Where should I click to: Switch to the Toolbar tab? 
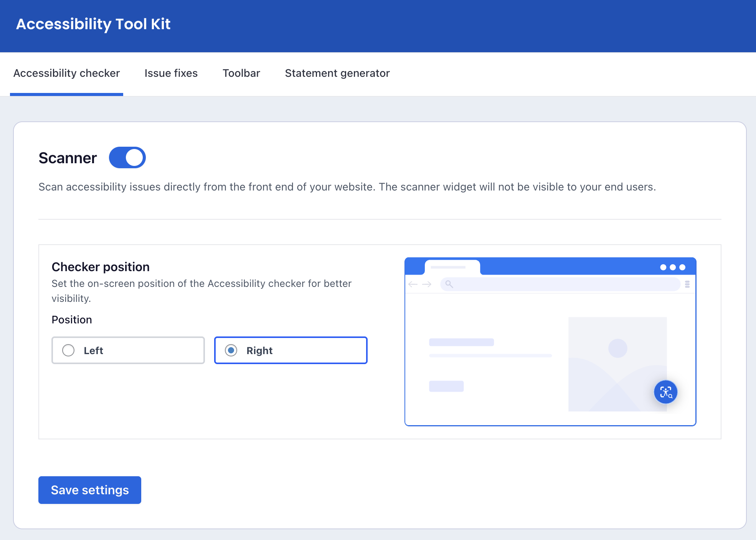click(241, 73)
